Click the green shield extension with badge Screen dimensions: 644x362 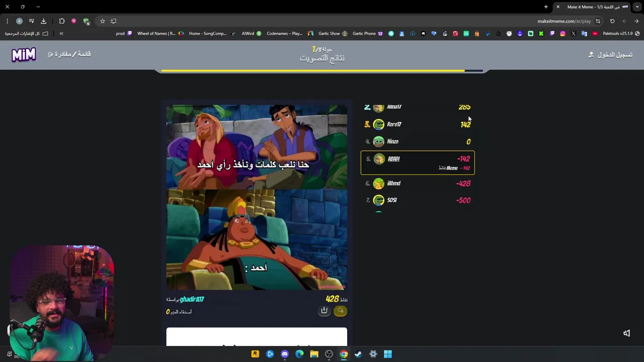click(86, 21)
